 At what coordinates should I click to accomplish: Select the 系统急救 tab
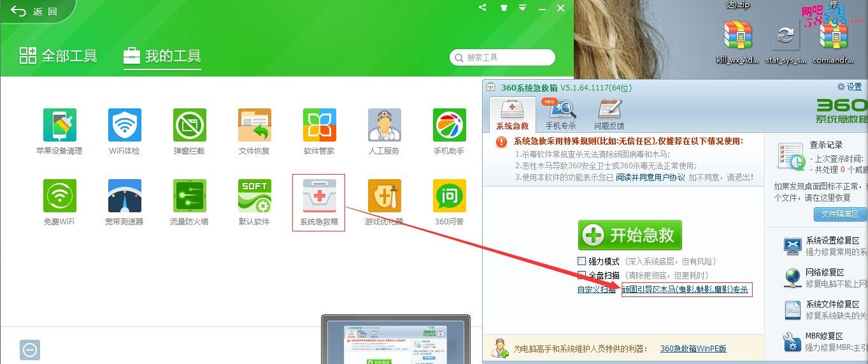513,115
